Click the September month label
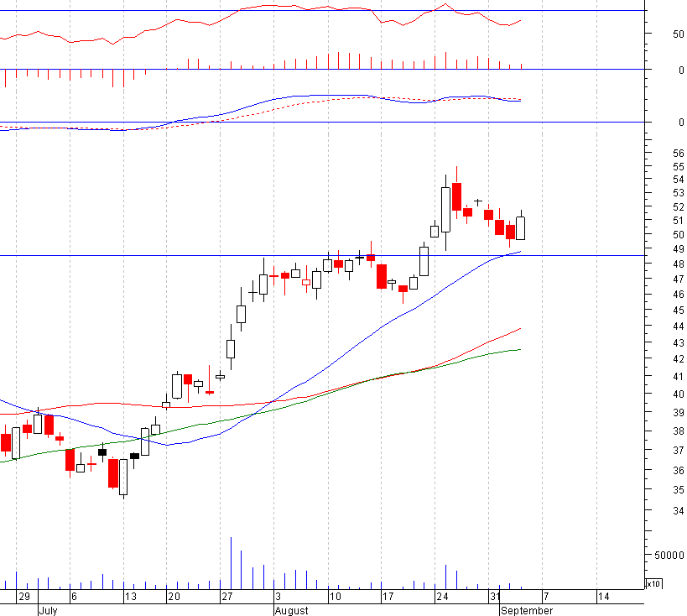Image resolution: width=687 pixels, height=616 pixels. [527, 610]
